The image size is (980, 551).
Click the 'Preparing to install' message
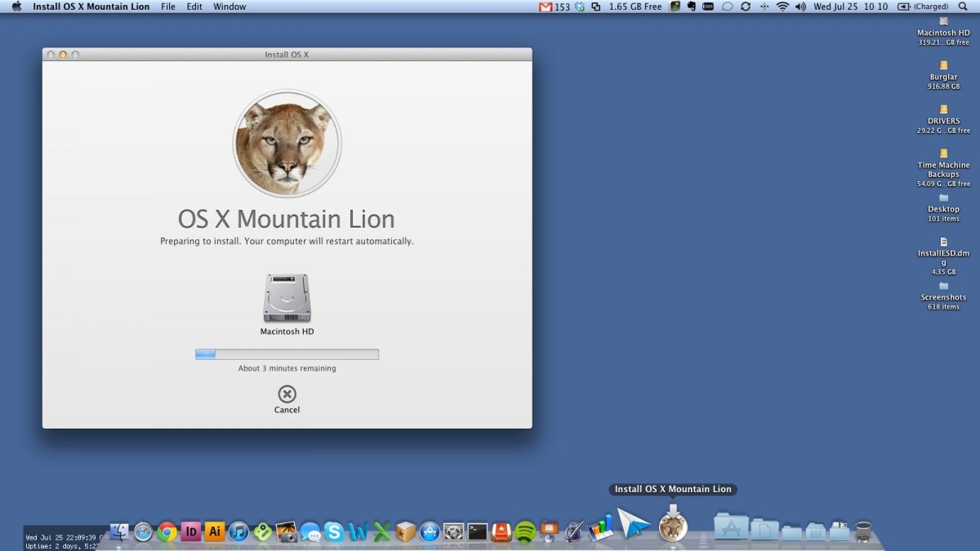(287, 242)
